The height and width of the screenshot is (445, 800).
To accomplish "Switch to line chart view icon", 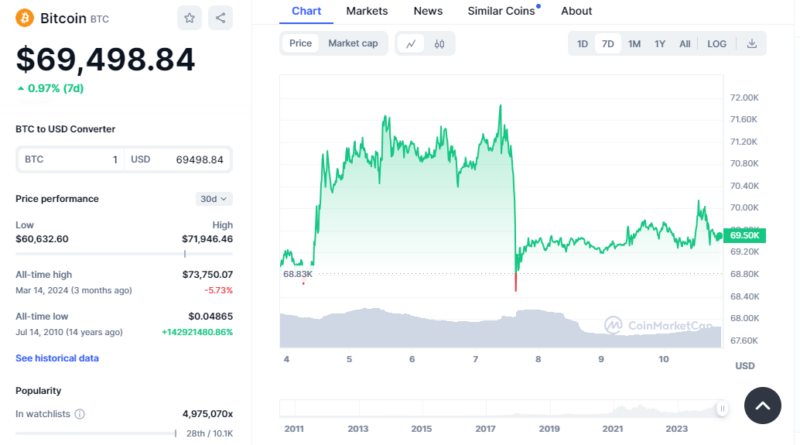I will [411, 43].
